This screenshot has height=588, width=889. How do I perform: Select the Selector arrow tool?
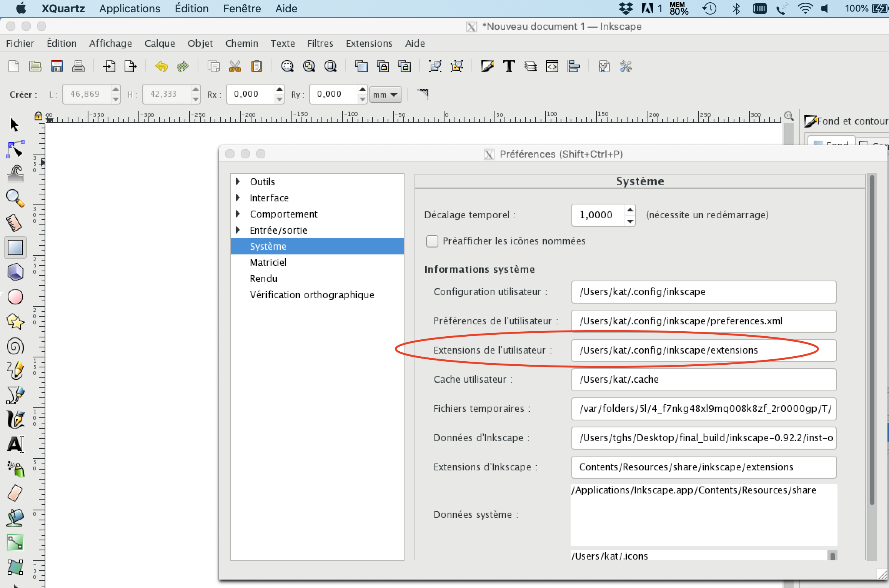pyautogui.click(x=15, y=125)
